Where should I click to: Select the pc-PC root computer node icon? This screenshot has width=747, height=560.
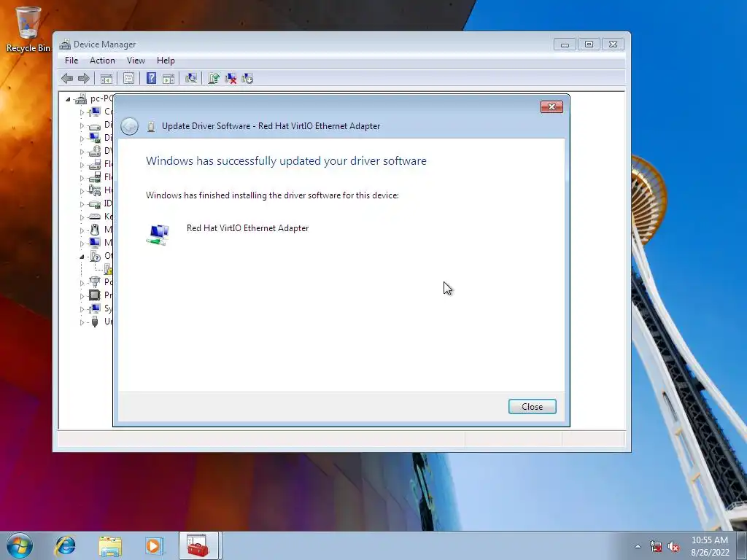tap(82, 99)
